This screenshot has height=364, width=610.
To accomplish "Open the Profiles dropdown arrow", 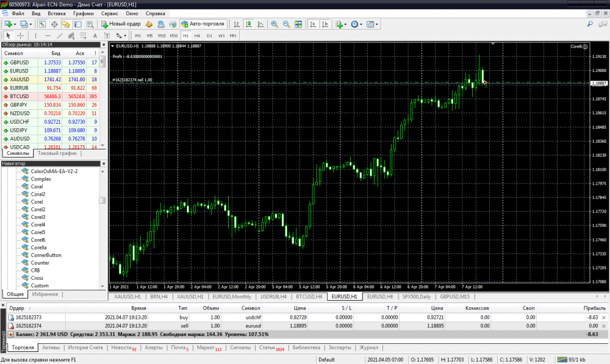I will (x=32, y=24).
